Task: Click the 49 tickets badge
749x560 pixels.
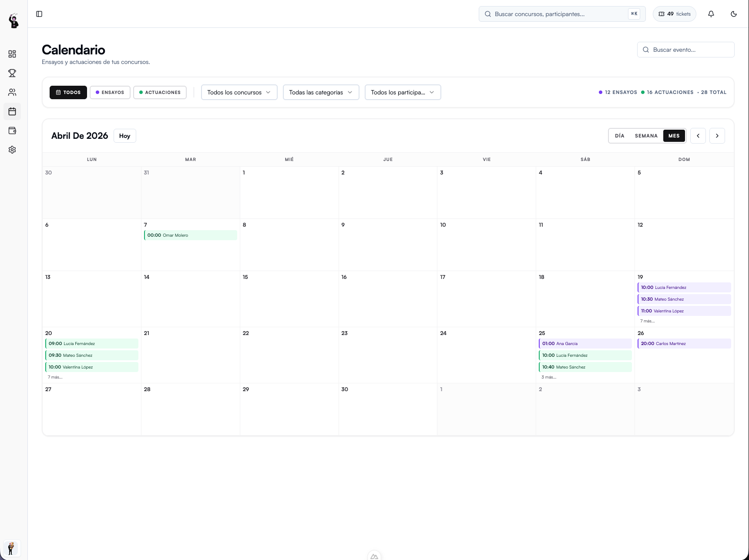Action: (x=675, y=14)
